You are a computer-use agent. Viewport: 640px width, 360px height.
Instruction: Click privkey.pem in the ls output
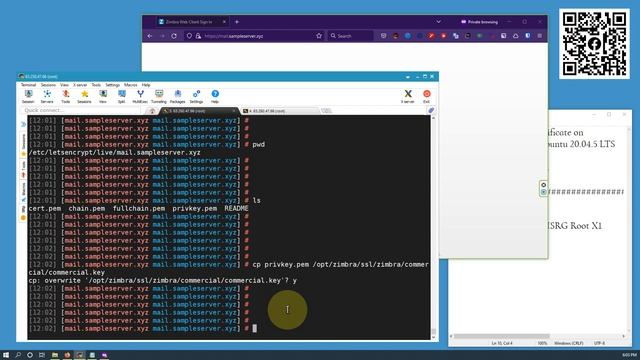[195, 208]
